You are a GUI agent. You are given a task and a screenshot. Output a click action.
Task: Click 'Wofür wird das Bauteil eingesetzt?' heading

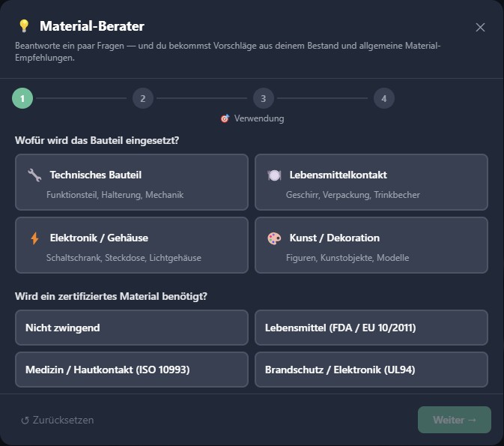97,140
